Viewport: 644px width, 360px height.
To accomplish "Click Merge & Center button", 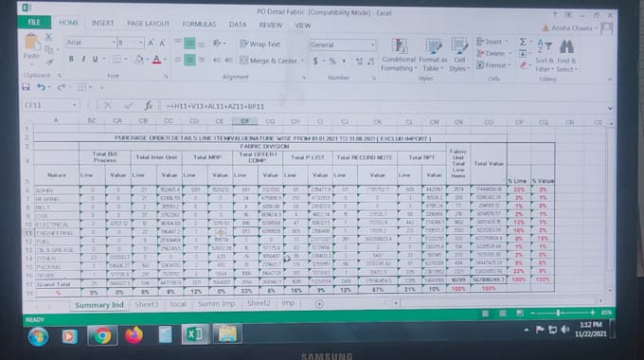I will 269,61.
